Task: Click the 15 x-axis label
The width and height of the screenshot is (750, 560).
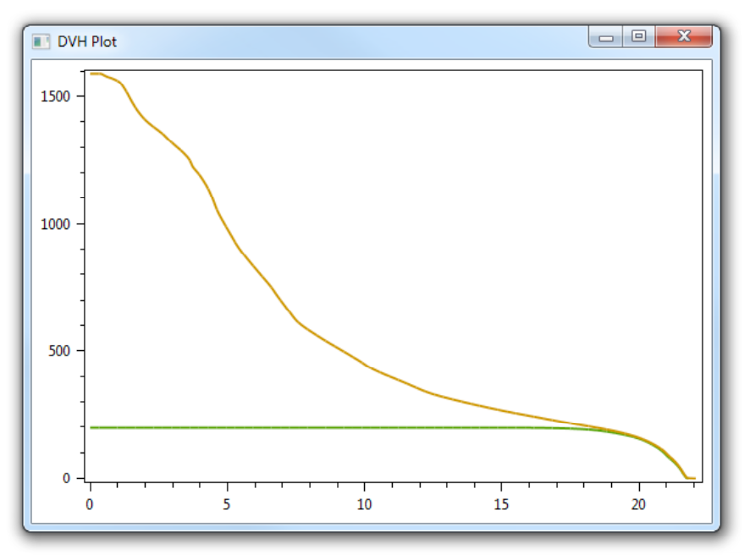Action: (x=501, y=504)
